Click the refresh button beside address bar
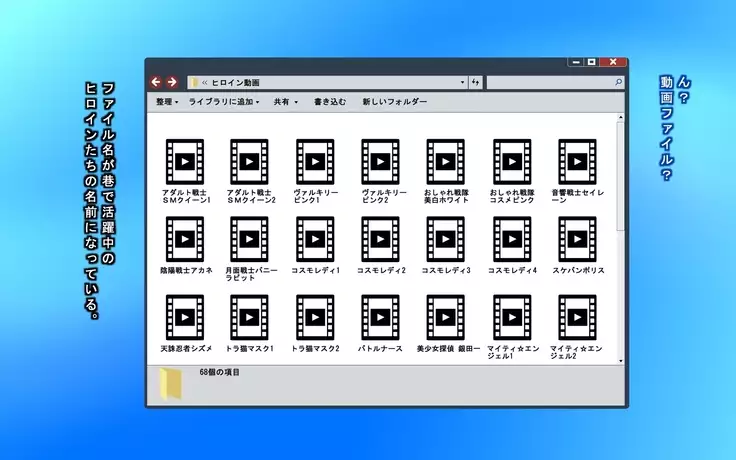The height and width of the screenshot is (460, 736). tap(475, 82)
